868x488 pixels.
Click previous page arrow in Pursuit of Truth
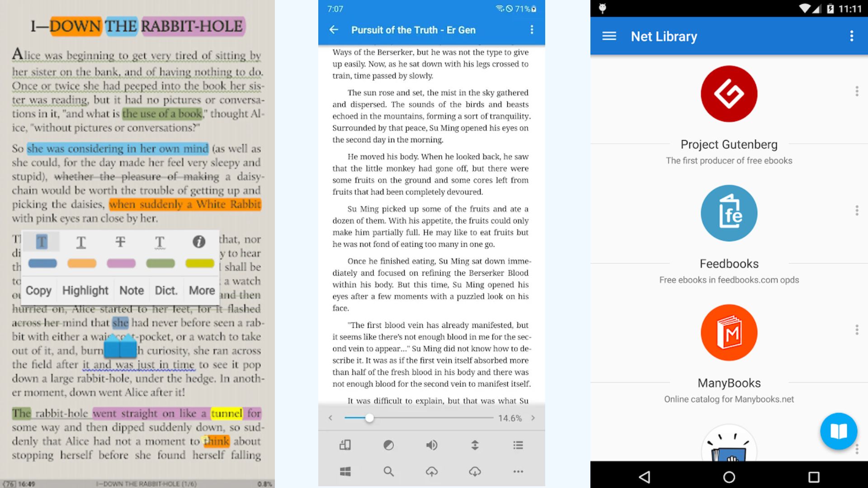coord(330,418)
